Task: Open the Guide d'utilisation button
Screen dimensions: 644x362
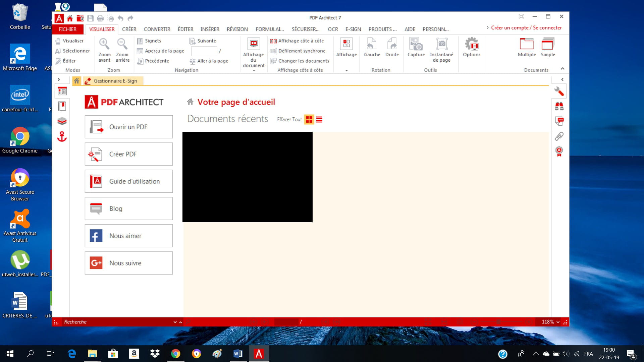Action: [x=128, y=181]
